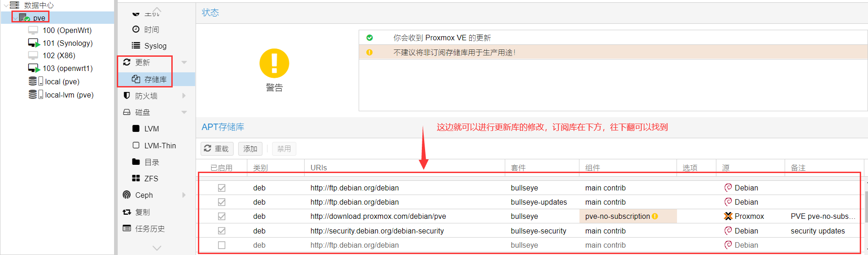The image size is (868, 255).
Task: Click the orange non-subscription warning row icon
Action: (370, 52)
